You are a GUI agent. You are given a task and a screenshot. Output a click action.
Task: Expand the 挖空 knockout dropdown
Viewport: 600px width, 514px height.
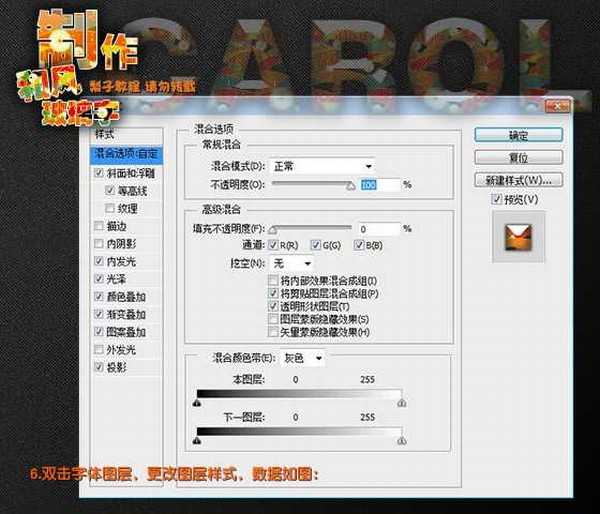click(x=292, y=262)
